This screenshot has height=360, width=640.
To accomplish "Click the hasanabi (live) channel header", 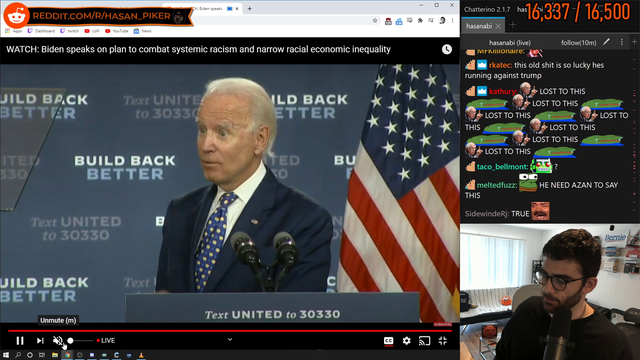I will [510, 42].
